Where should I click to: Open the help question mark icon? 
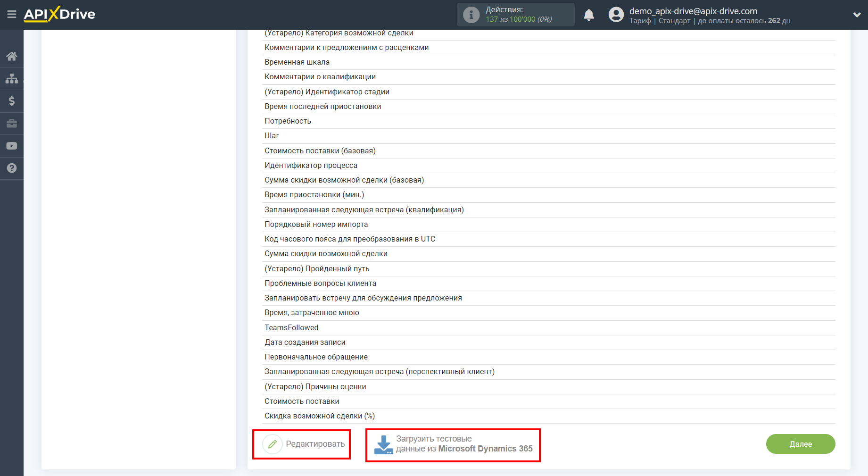[12, 168]
